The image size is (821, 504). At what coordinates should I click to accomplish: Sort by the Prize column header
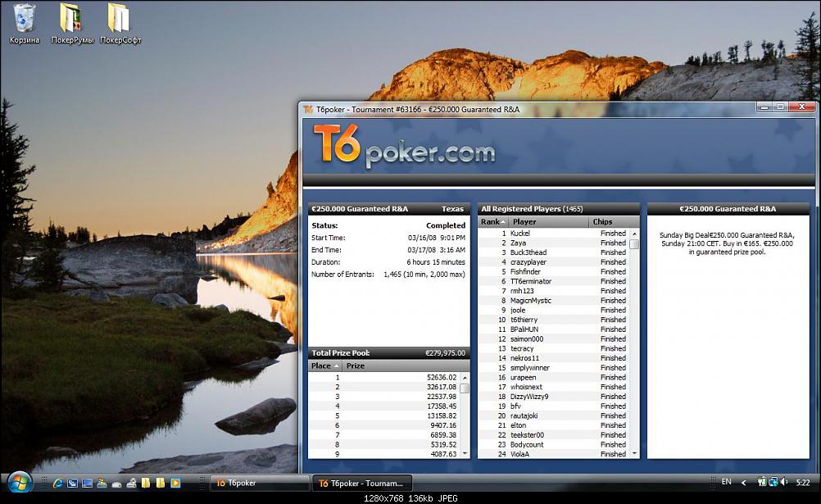click(x=406, y=366)
